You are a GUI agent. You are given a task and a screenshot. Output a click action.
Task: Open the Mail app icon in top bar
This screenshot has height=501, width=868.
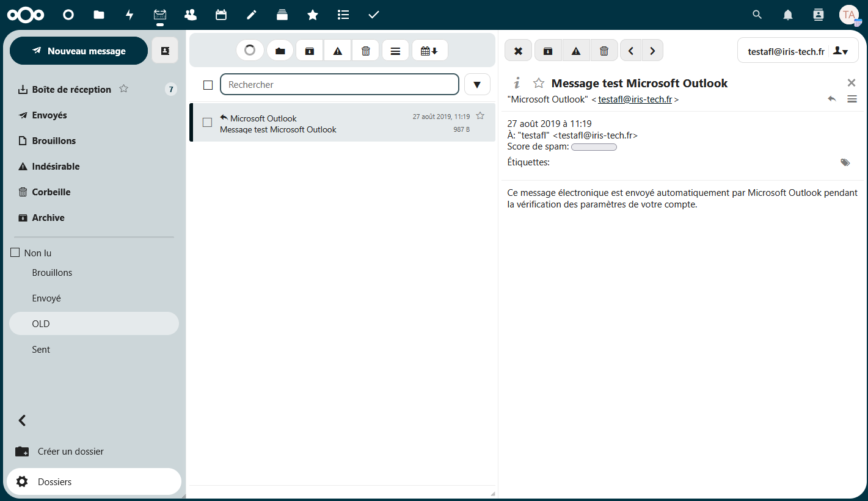tap(160, 15)
